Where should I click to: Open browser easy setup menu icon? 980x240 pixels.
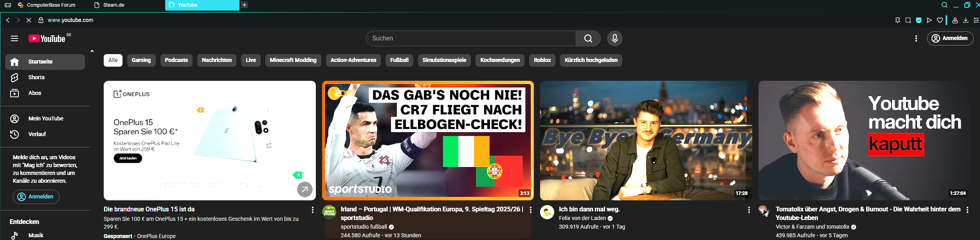point(976,20)
